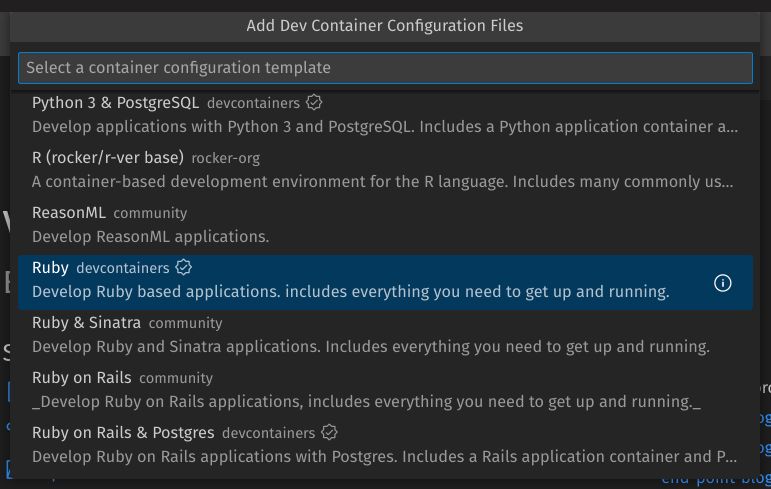Focus the container configuration template search box
The width and height of the screenshot is (771, 489).
pos(385,68)
